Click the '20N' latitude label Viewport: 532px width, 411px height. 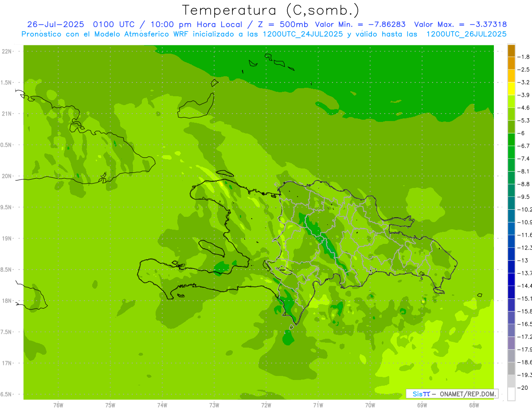point(7,176)
